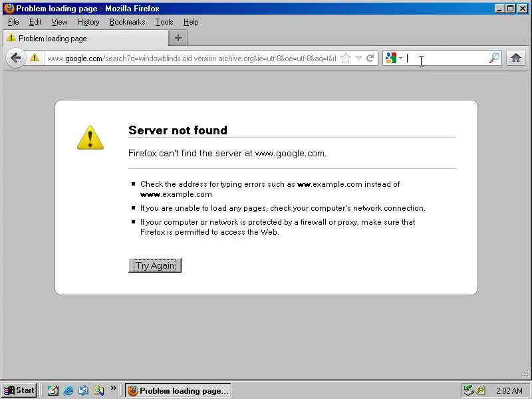Bookmark this page with the star icon
Viewport: 532px width, 399px height.
(x=345, y=58)
